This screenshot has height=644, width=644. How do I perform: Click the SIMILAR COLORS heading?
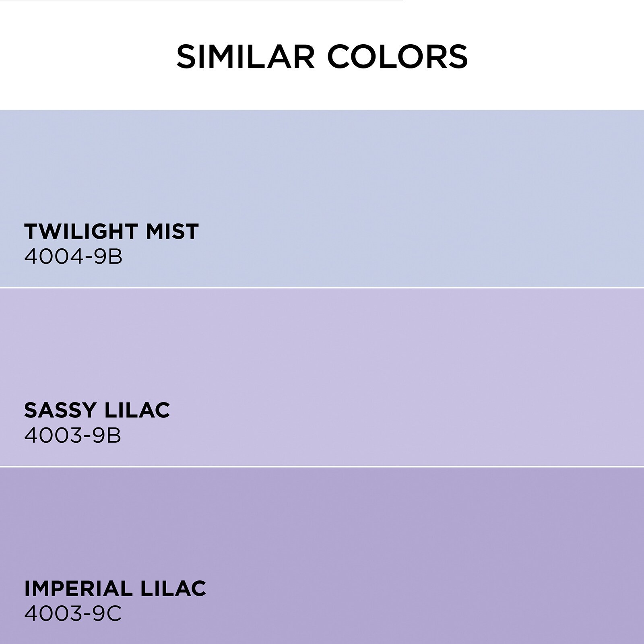tap(322, 56)
